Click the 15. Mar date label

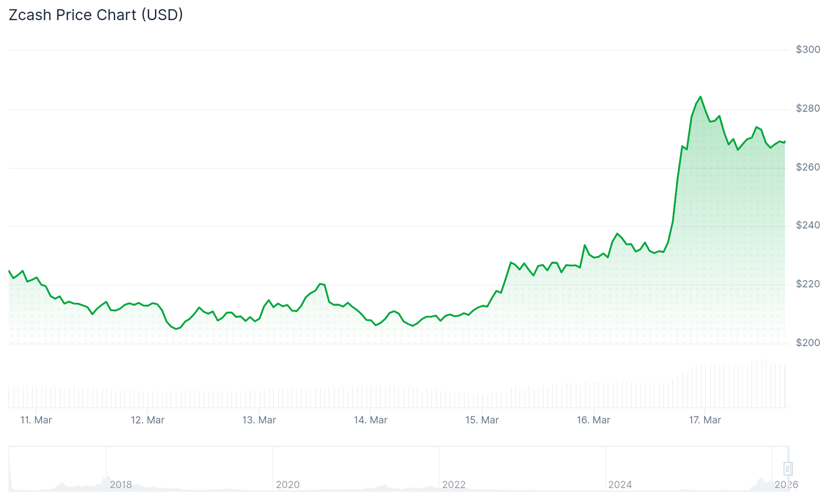(482, 420)
